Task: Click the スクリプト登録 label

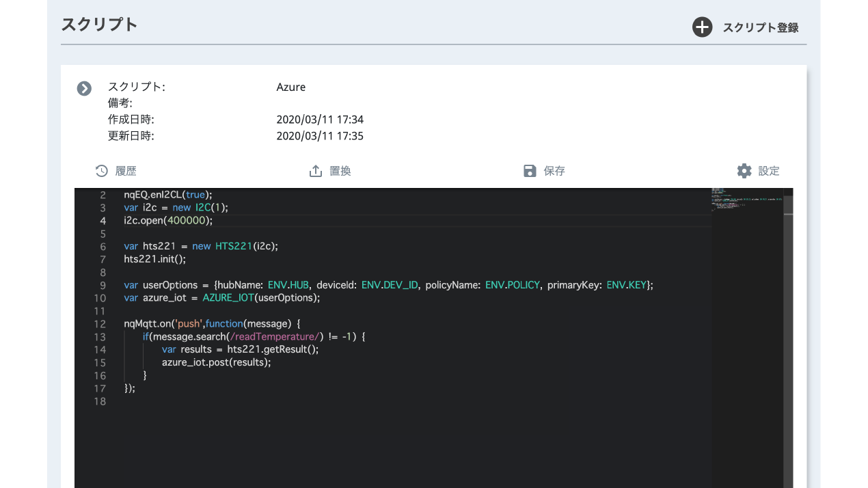Action: tap(761, 28)
